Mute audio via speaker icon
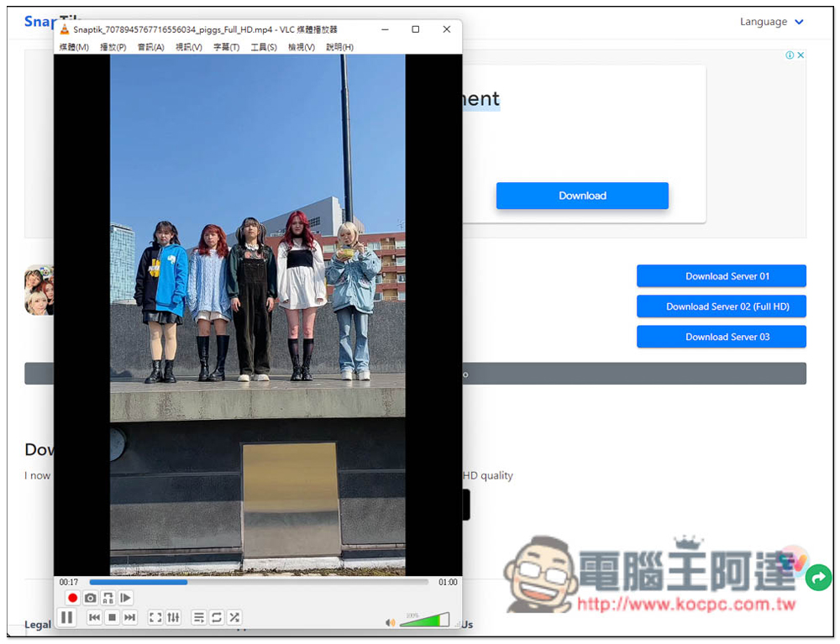This screenshot has height=644, width=840. click(390, 622)
